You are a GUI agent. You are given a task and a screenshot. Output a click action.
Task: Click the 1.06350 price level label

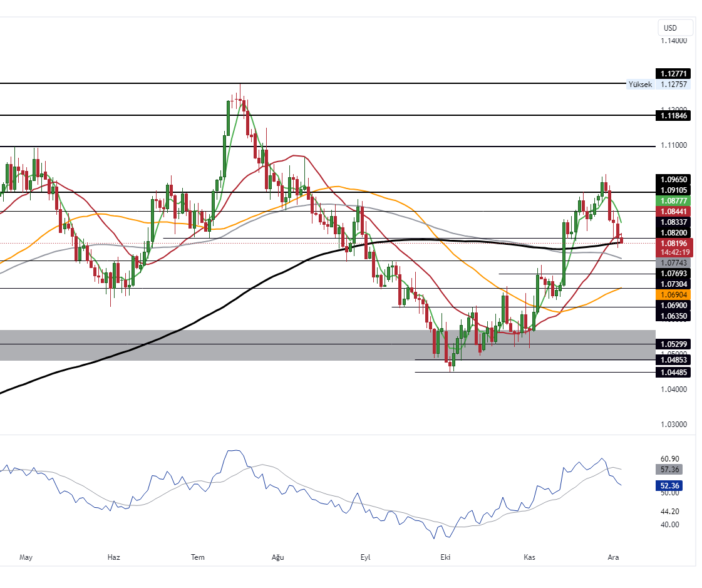[x=674, y=316]
